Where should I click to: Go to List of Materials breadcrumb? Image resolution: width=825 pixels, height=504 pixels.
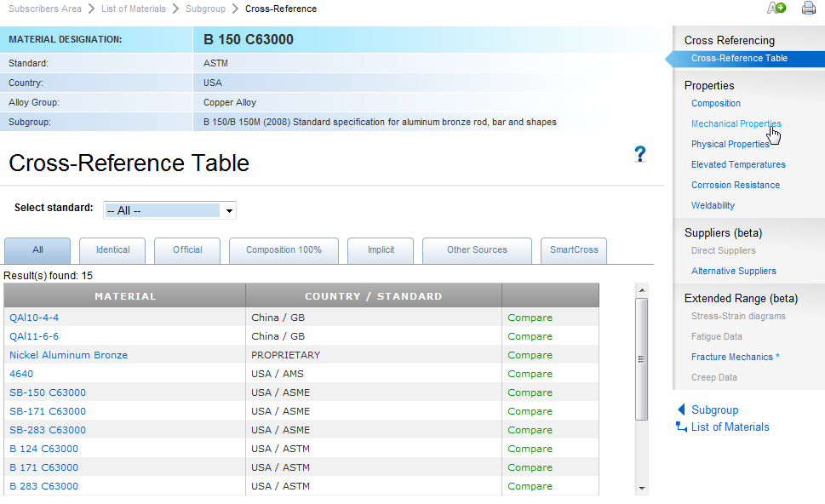click(x=133, y=9)
